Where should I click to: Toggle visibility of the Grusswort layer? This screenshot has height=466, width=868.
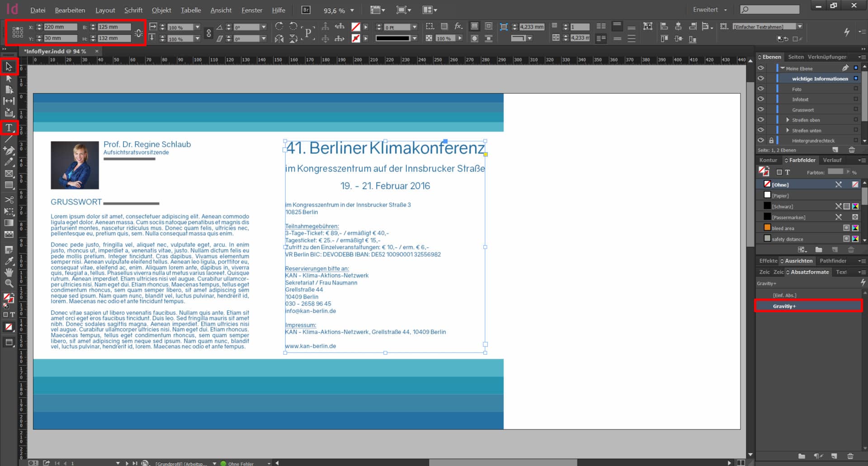coord(761,109)
